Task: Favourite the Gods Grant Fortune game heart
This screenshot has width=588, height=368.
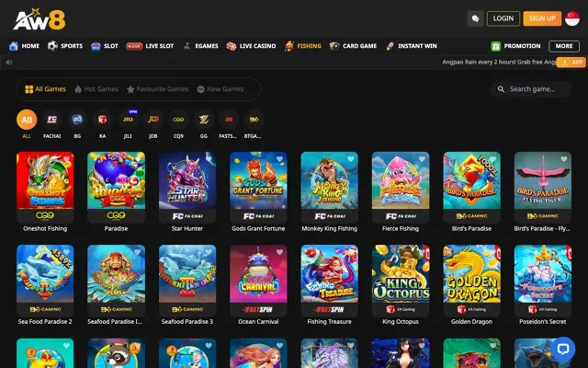Action: coord(279,159)
